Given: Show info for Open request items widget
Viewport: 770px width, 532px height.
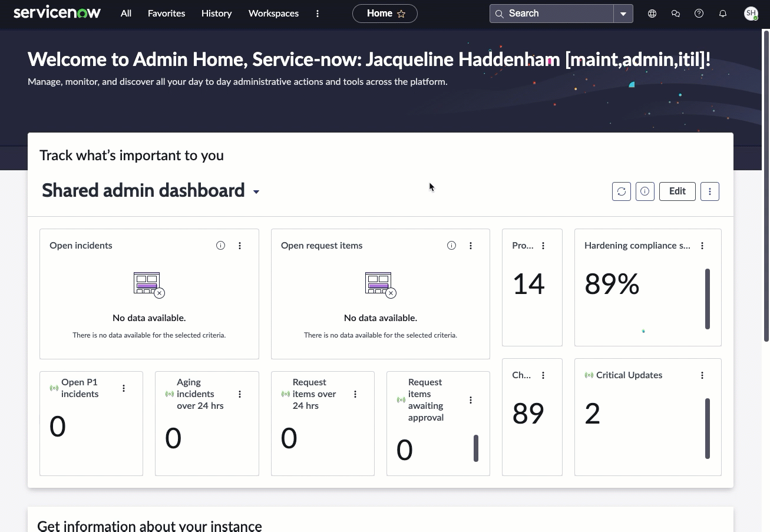Looking at the screenshot, I should pyautogui.click(x=451, y=246).
